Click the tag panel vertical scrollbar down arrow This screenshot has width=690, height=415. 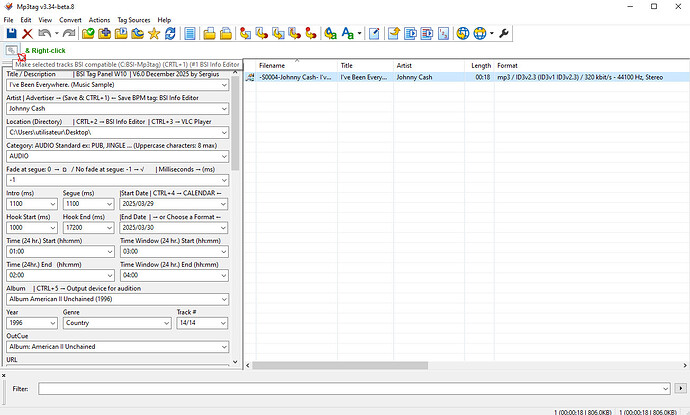pyautogui.click(x=235, y=362)
